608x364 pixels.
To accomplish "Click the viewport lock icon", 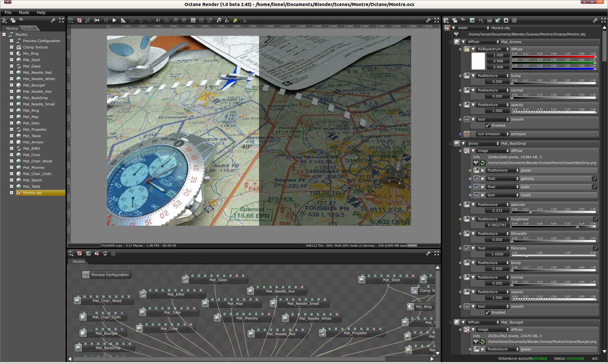I will (x=244, y=20).
